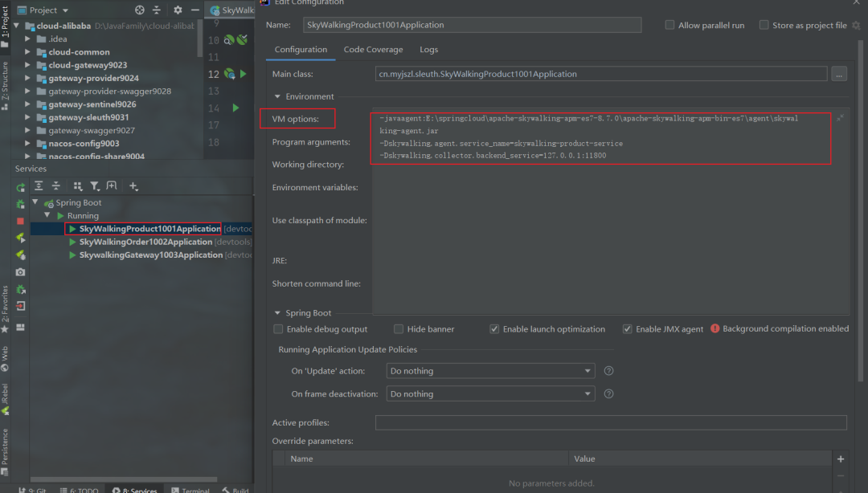The width and height of the screenshot is (868, 493).
Task: Select SkyWalkingOrder1002Application in Services
Action: point(145,242)
